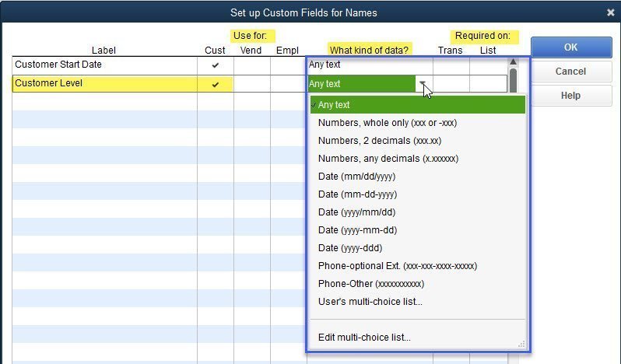Toggle List required cell for Customer Start Date
The height and width of the screenshot is (364, 621).
point(489,65)
